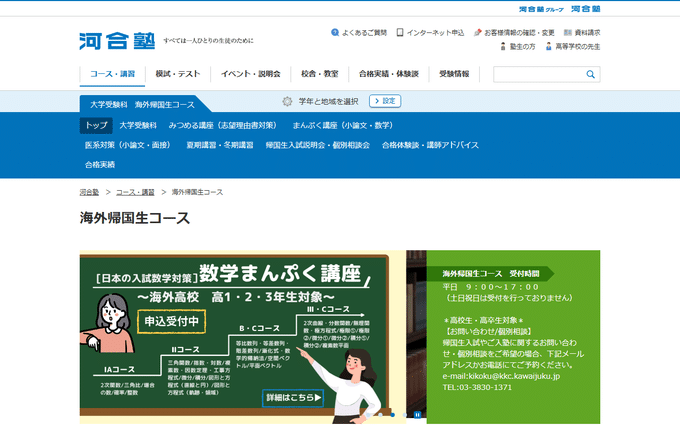Open 合格体験談・講師アドバイス
Image resolution: width=680 pixels, height=425 pixels.
pyautogui.click(x=430, y=145)
